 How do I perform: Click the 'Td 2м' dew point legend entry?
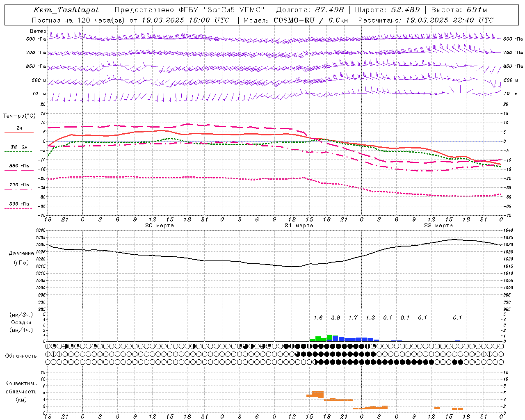[x=19, y=147]
